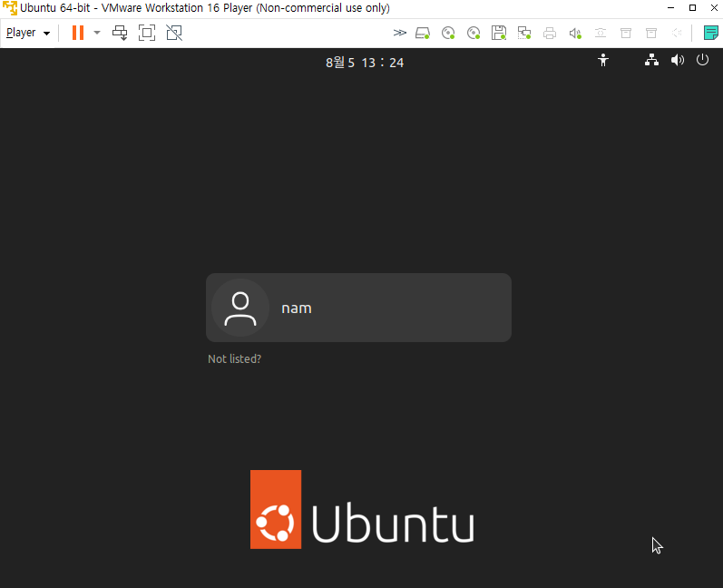Pause the virtual machine
The width and height of the screenshot is (723, 588).
click(78, 33)
